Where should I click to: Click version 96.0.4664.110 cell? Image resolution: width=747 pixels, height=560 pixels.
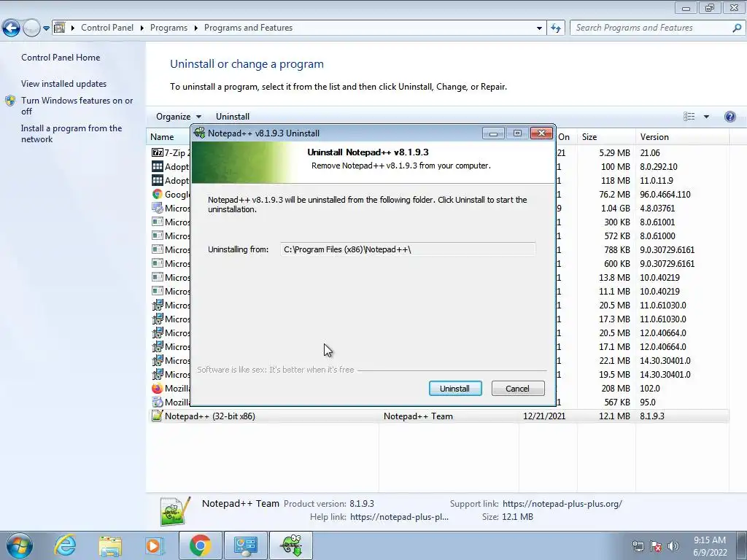point(665,194)
